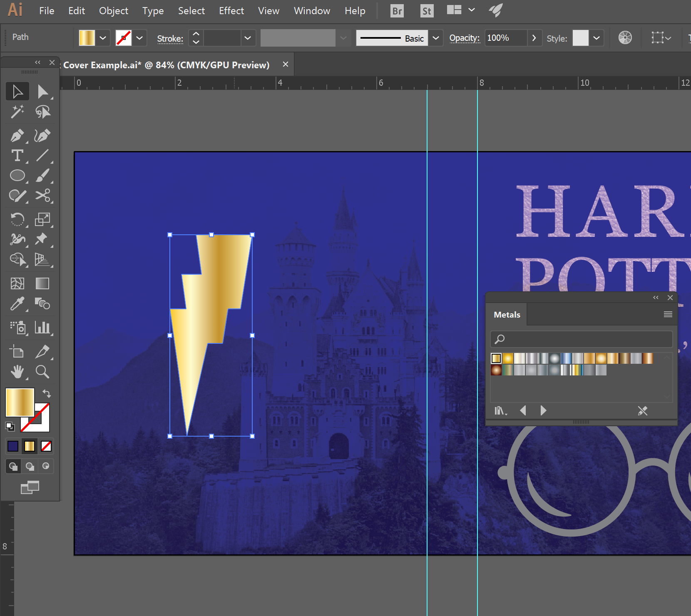Screen dimensions: 691x616
Task: Show the next swatch library with the arrow button
Action: point(543,411)
